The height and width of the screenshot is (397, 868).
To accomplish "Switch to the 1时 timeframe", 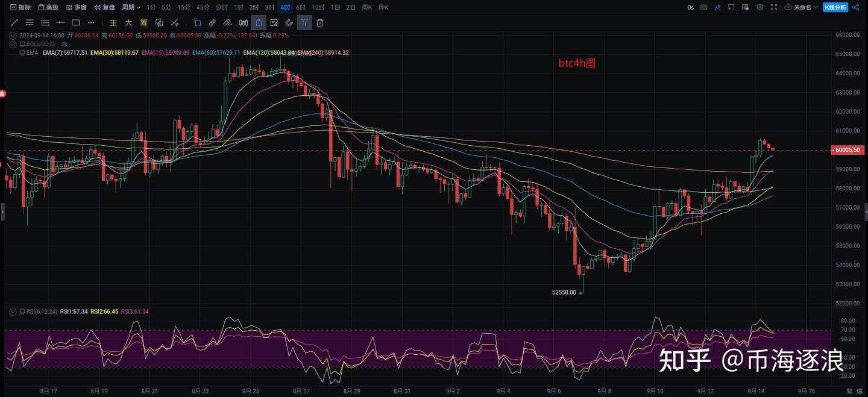I will click(x=239, y=7).
